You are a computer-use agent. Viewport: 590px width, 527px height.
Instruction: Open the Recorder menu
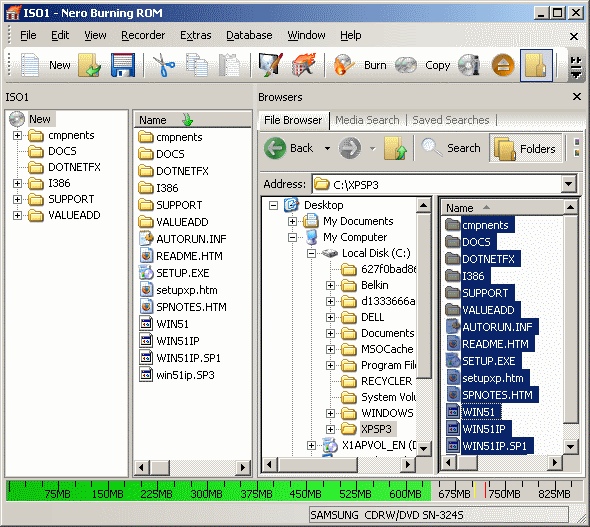143,35
